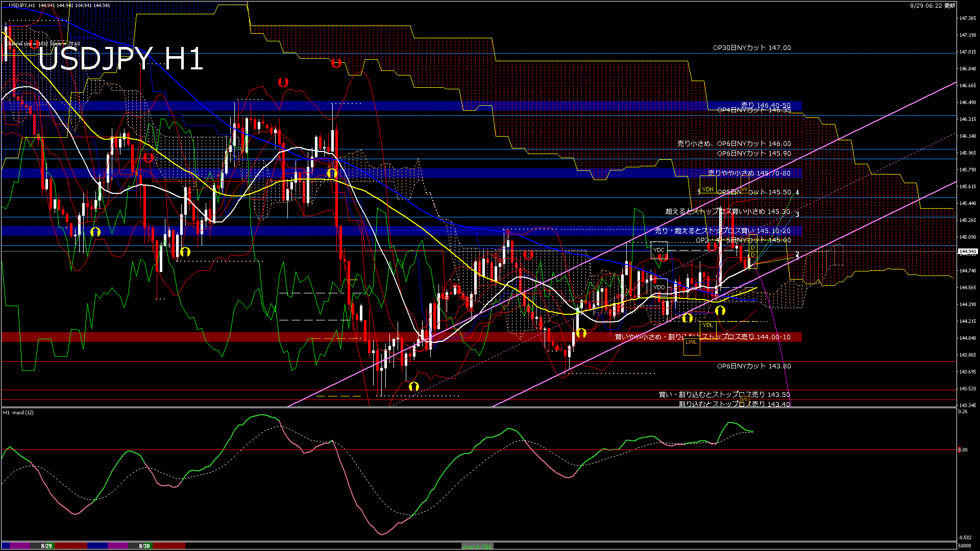Screen dimensions: 980x551
Task: Click the 8/29 date marker on the timeline
Action: 46,546
